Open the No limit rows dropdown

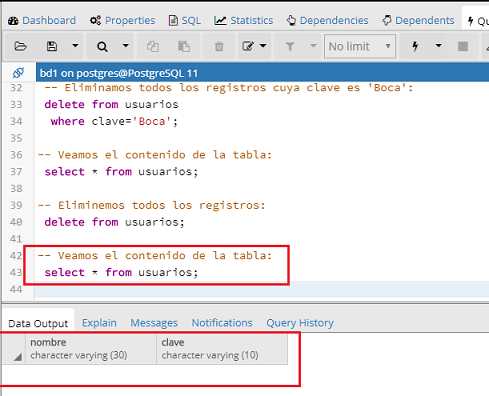[360, 46]
